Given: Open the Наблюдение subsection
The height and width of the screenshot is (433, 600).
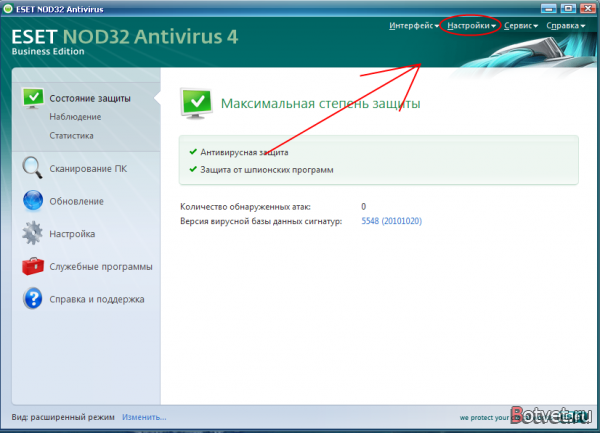Looking at the screenshot, I should click(x=75, y=117).
